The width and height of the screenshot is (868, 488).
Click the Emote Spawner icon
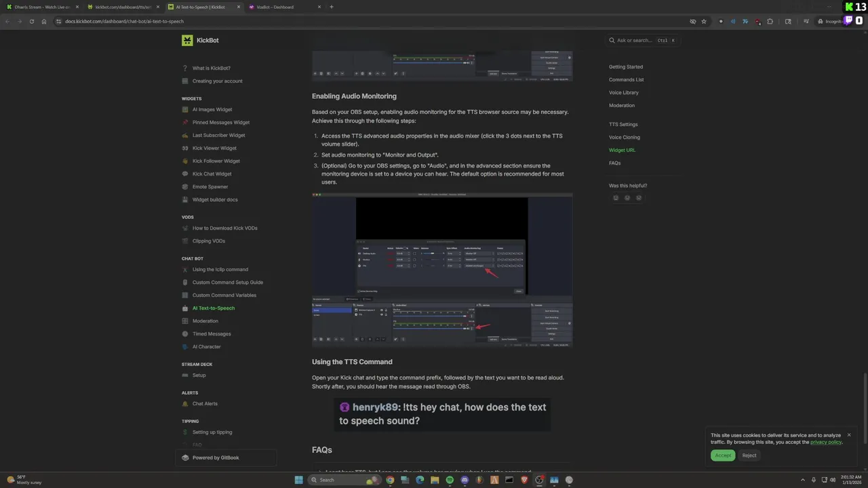click(185, 187)
